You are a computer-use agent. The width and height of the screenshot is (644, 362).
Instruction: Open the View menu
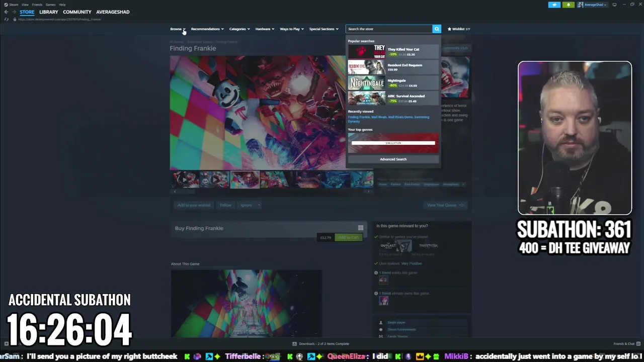pyautogui.click(x=25, y=5)
